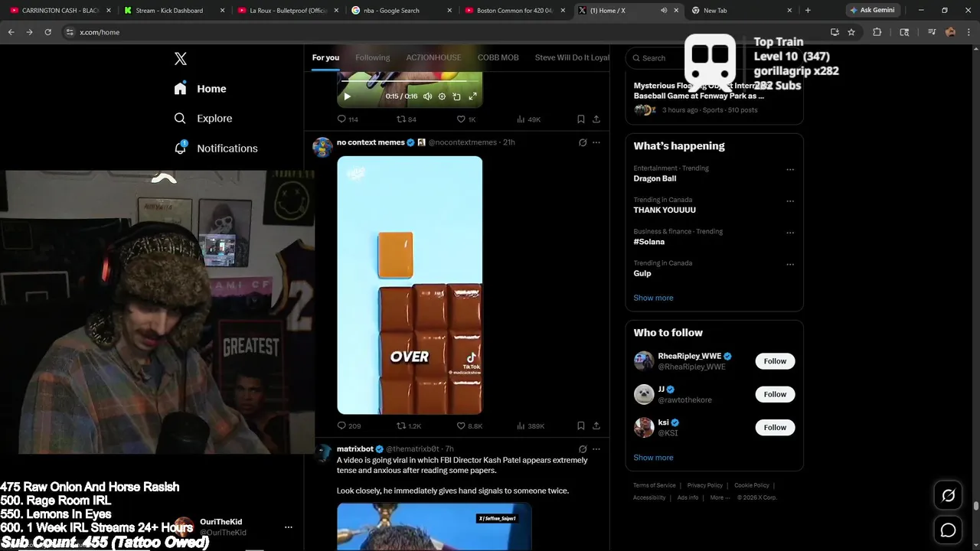The width and height of the screenshot is (980, 551).
Task: Open more options on no context memes post
Action: (596, 142)
